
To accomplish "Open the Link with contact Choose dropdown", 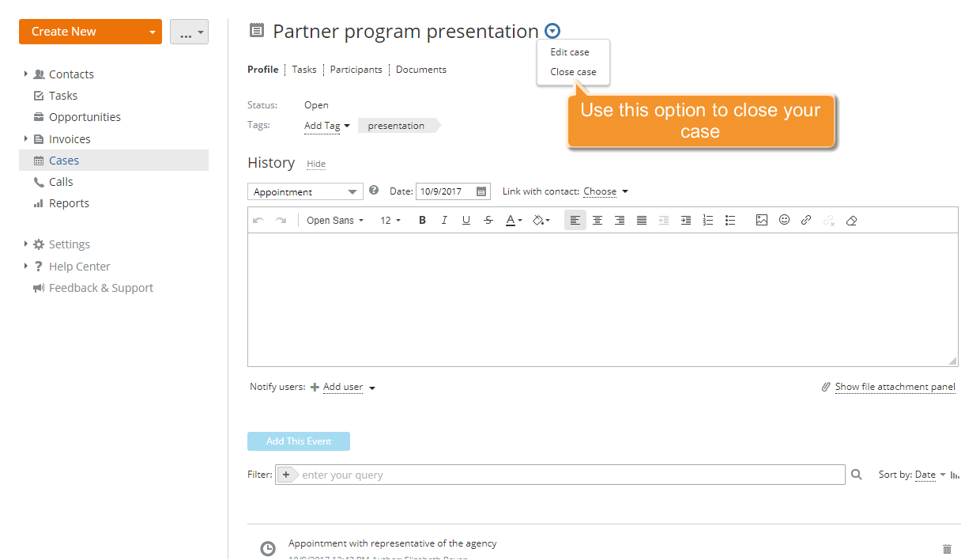I will pos(605,191).
